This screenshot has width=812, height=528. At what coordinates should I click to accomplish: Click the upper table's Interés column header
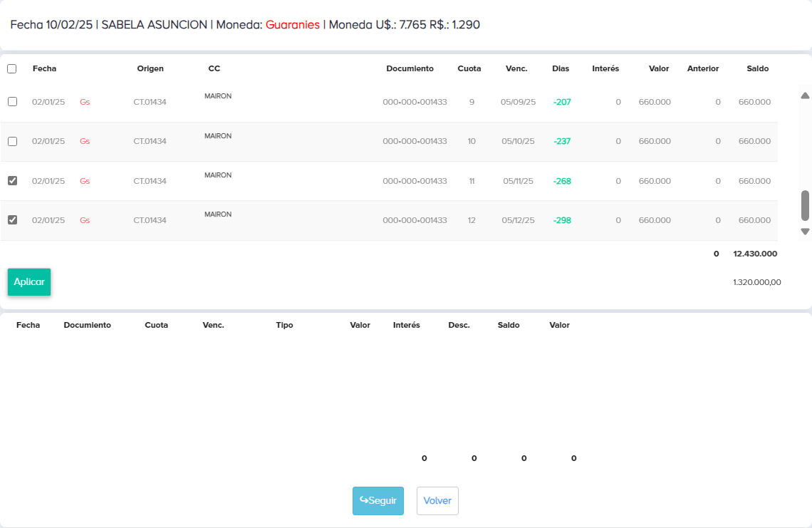pos(605,68)
